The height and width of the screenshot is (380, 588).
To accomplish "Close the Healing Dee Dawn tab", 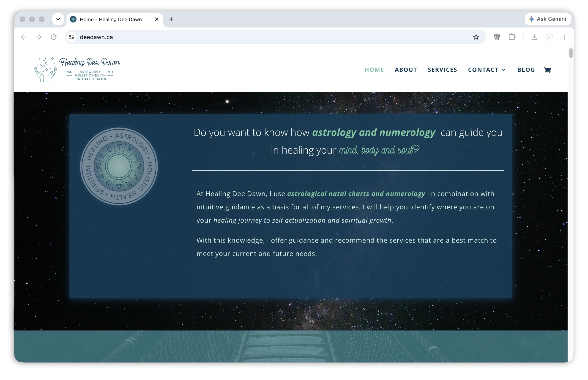I will pyautogui.click(x=157, y=19).
